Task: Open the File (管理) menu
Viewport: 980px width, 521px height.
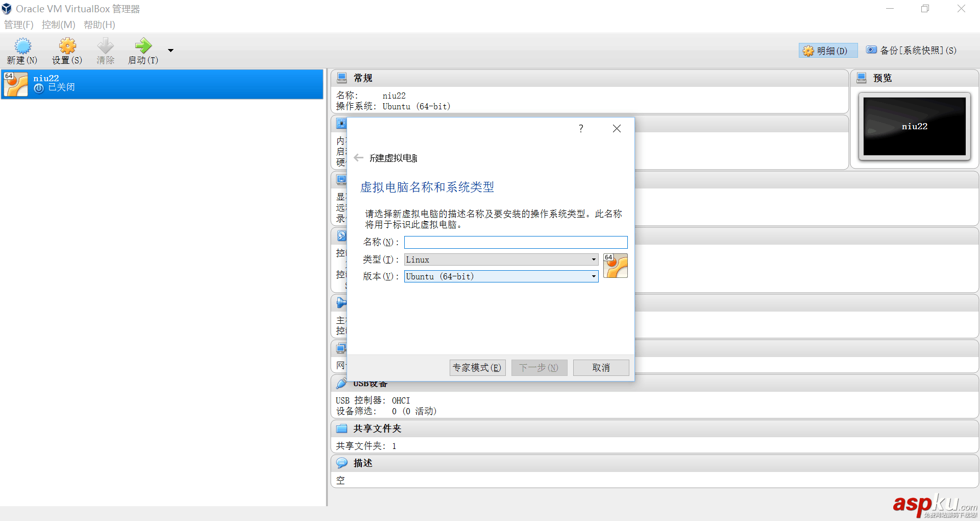Action: click(19, 25)
